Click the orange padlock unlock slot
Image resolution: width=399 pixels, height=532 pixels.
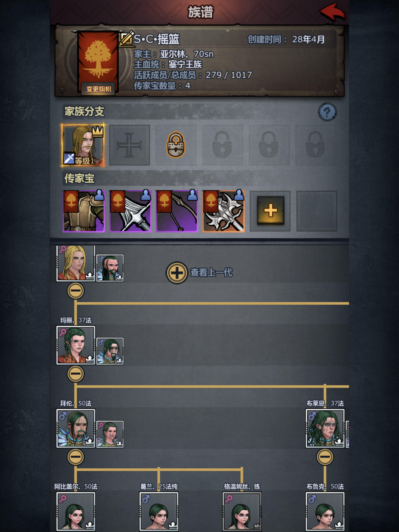[176, 145]
